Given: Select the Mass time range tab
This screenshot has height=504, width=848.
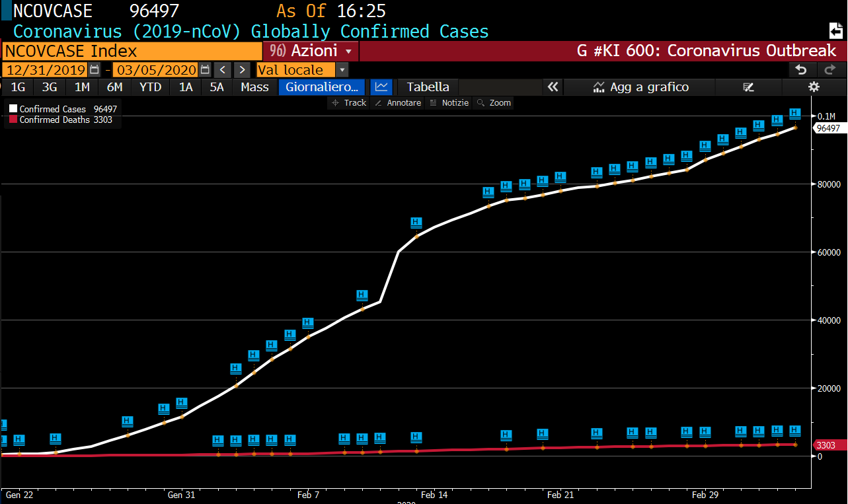Looking at the screenshot, I should coord(254,87).
